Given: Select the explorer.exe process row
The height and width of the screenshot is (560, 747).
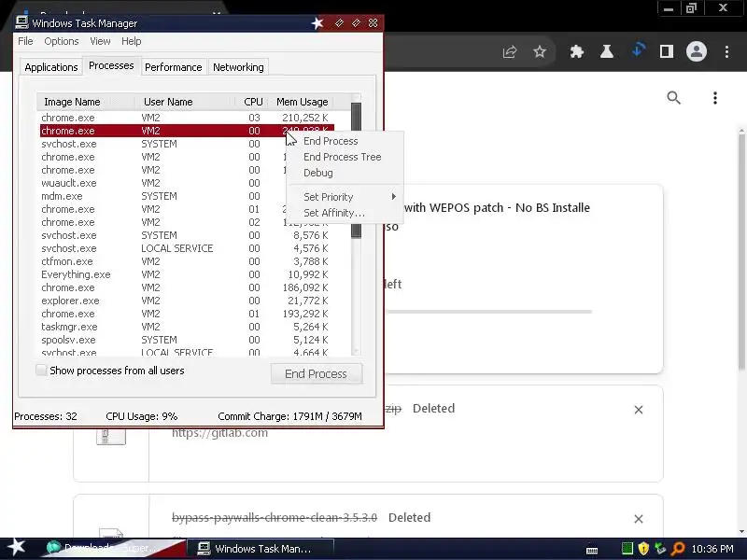Looking at the screenshot, I should pos(186,301).
